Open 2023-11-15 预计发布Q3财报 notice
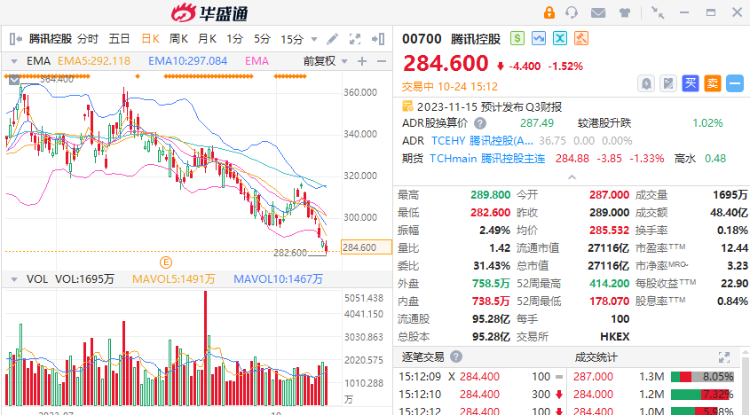This screenshot has width=750, height=415. point(489,107)
